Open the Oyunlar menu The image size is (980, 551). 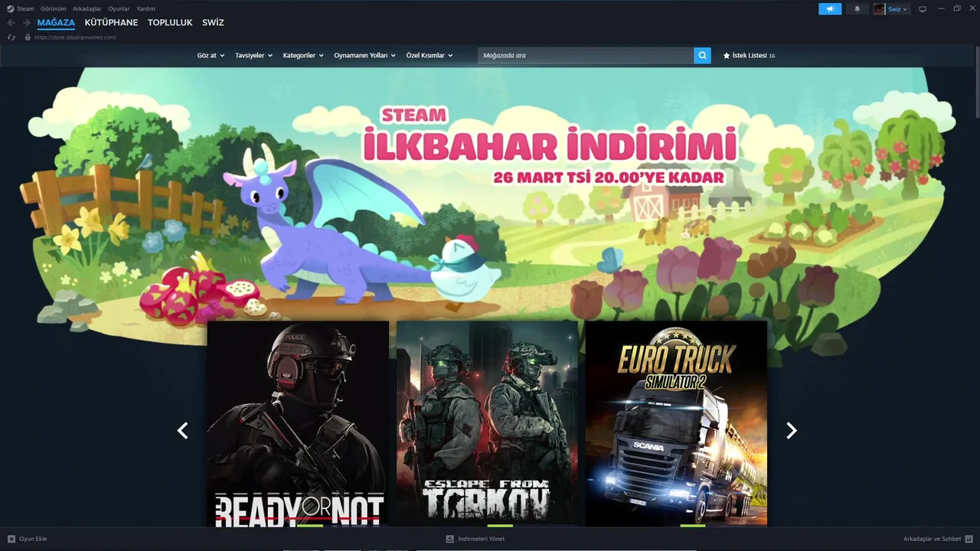tap(119, 8)
